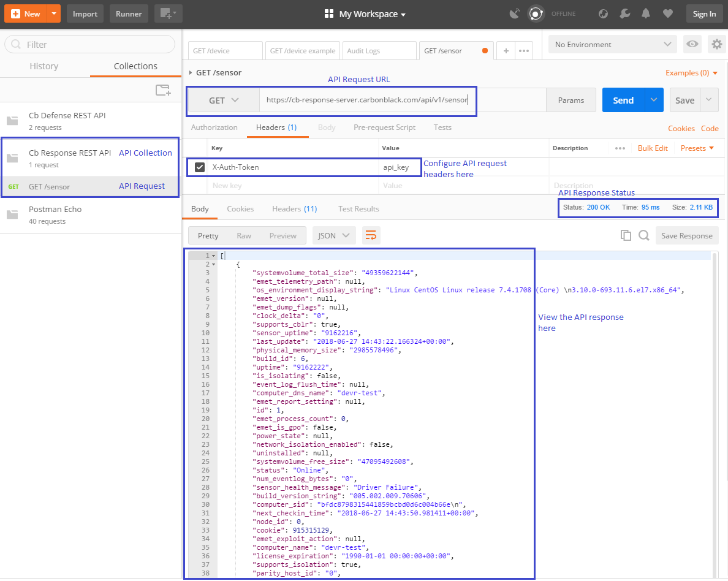
Task: Open the Test Results tab
Action: tap(358, 209)
